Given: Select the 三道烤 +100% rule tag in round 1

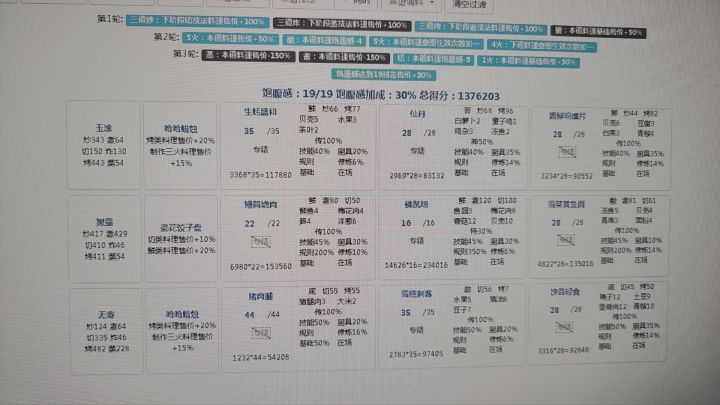Looking at the screenshot, I should [x=481, y=28].
